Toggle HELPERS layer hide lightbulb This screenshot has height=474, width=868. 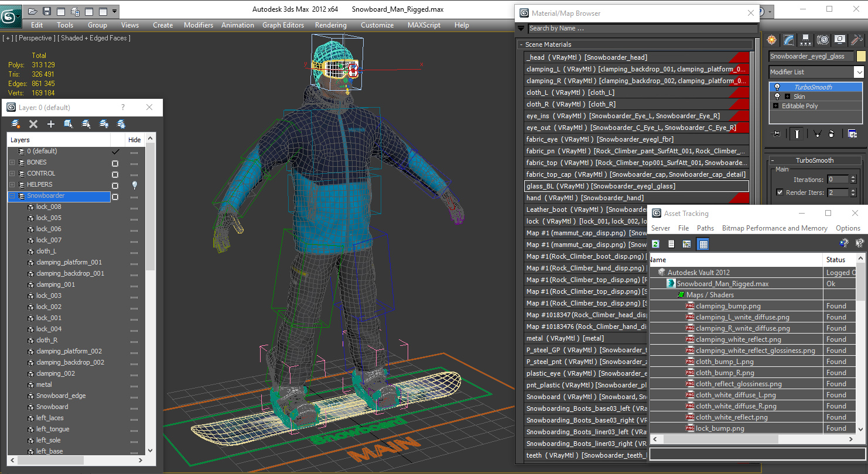(134, 185)
